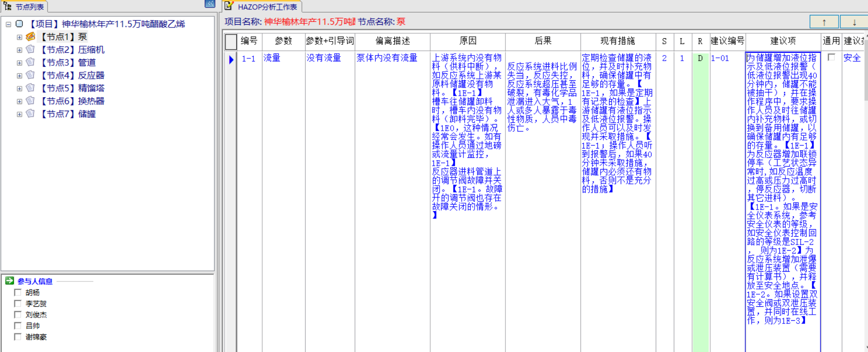Screen dimensions: 868x352
Task: Expand 节点2 压缩机 in the tree
Action: click(19, 50)
